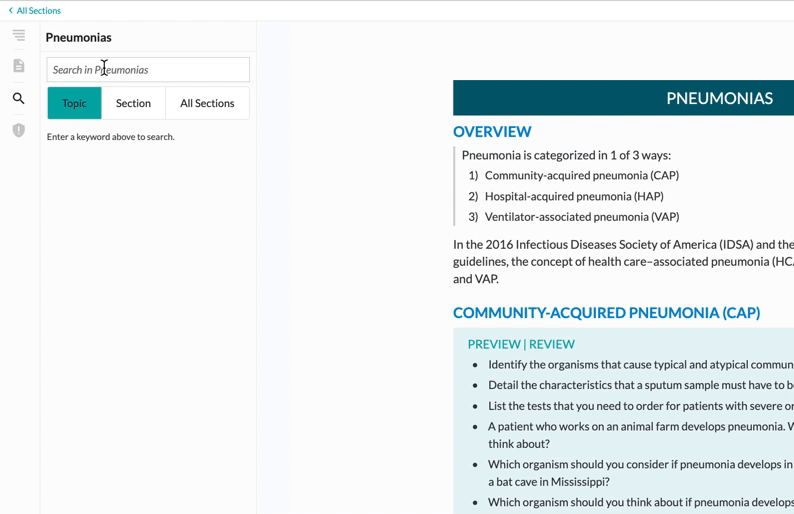This screenshot has width=794, height=514.
Task: Select the Community-Acquired Pneumonia (CAP) heading
Action: pyautogui.click(x=607, y=312)
